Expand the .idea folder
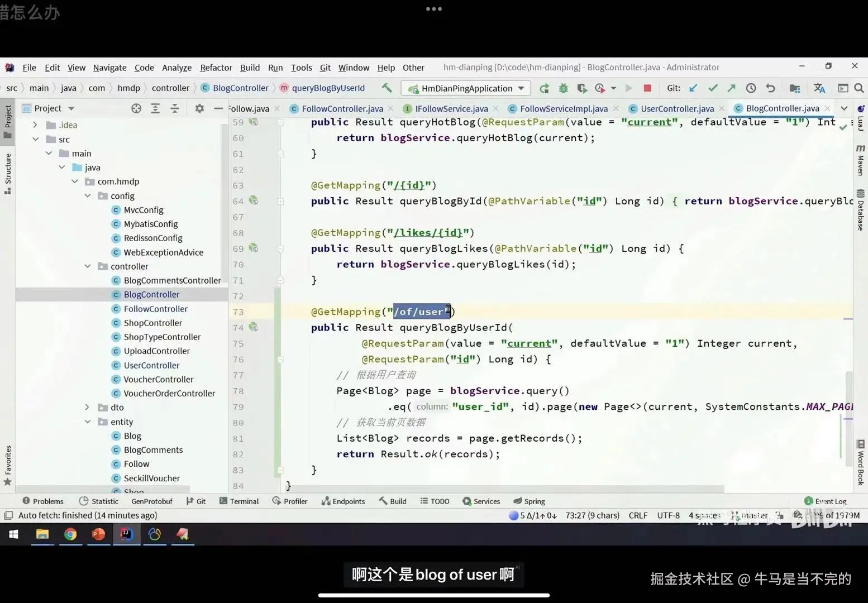The width and height of the screenshot is (868, 603). coord(35,125)
